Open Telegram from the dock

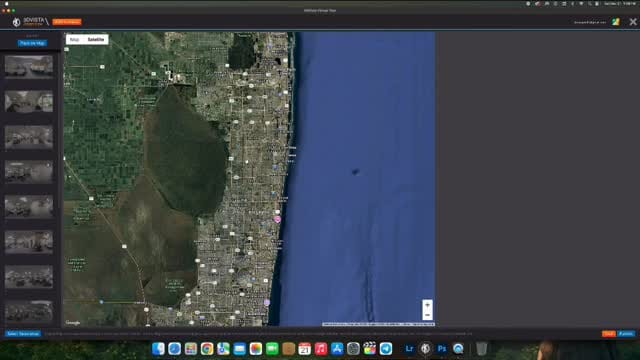pyautogui.click(x=386, y=349)
